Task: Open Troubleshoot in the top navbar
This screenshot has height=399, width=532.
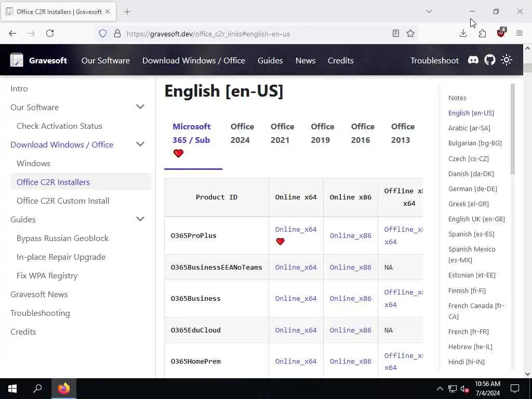Action: [x=434, y=60]
